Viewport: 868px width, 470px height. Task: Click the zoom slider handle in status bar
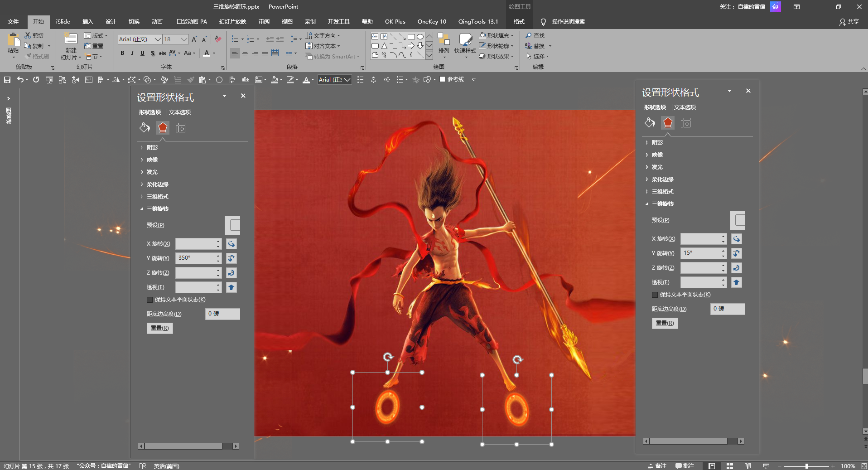806,466
